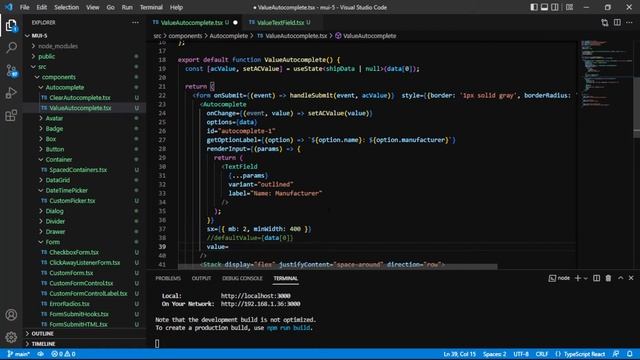The image size is (640, 360).
Task: Switch to the OUTPUT panel tab
Action: point(201,278)
